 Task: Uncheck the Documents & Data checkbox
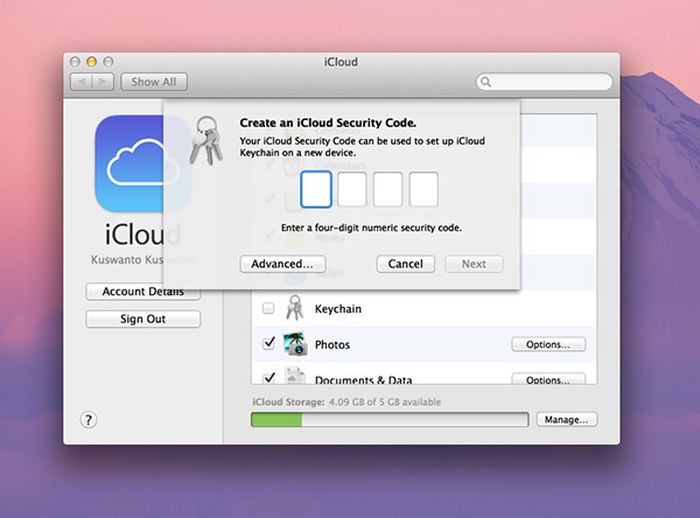[269, 378]
